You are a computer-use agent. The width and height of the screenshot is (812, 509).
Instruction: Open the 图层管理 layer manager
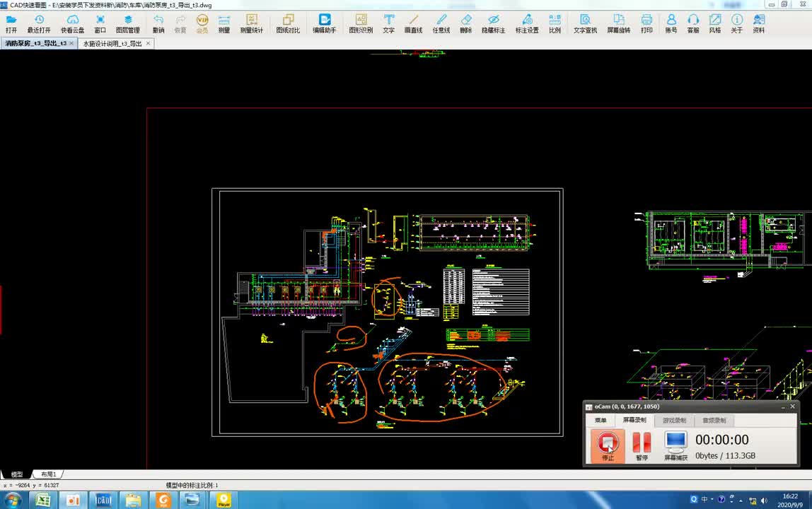(x=128, y=24)
